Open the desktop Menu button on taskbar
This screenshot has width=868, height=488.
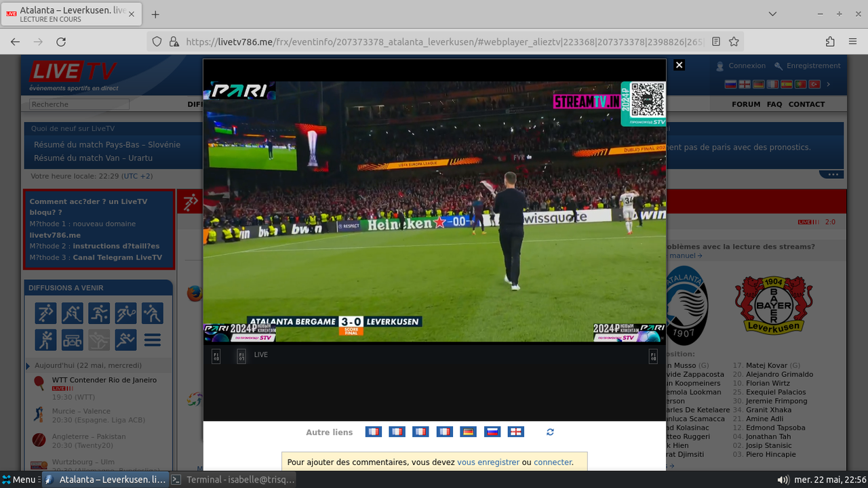click(18, 479)
